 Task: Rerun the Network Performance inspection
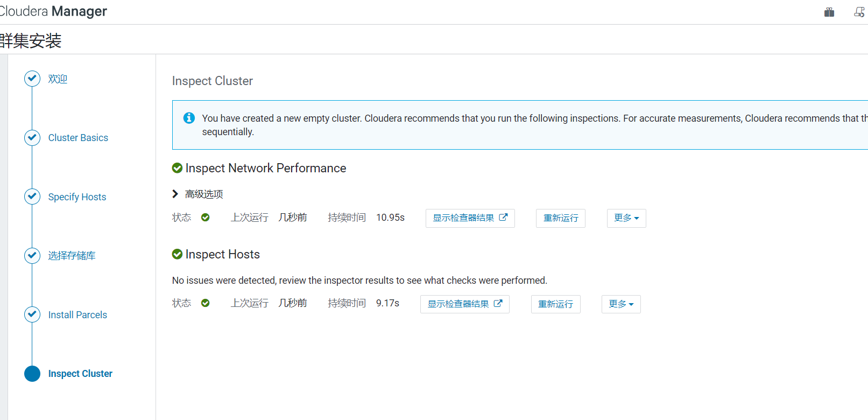[x=560, y=218]
